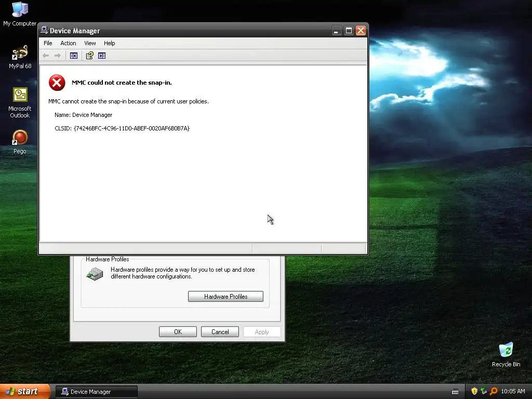Viewport: 532px width, 399px height.
Task: Open the My Computer desktop icon
Action: point(20,14)
